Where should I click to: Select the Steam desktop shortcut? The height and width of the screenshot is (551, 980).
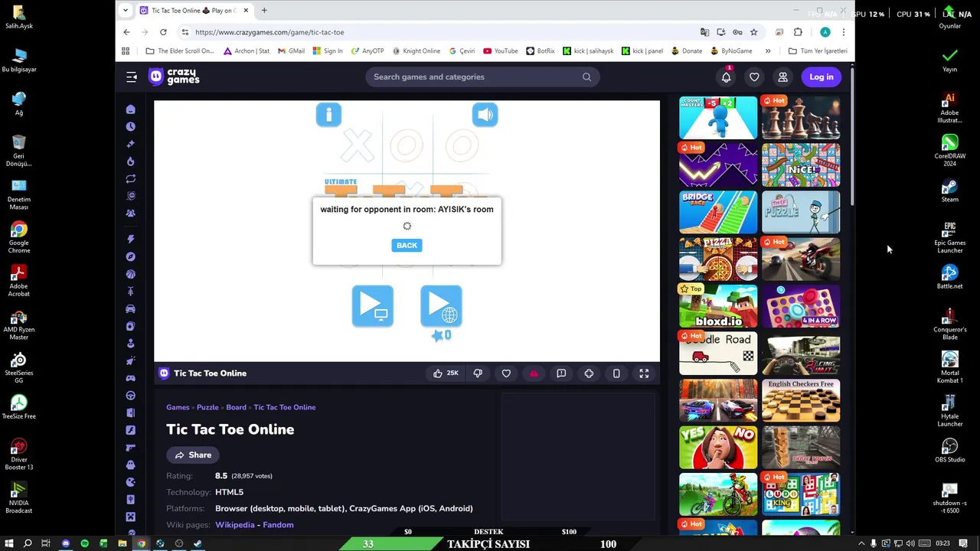tap(949, 191)
